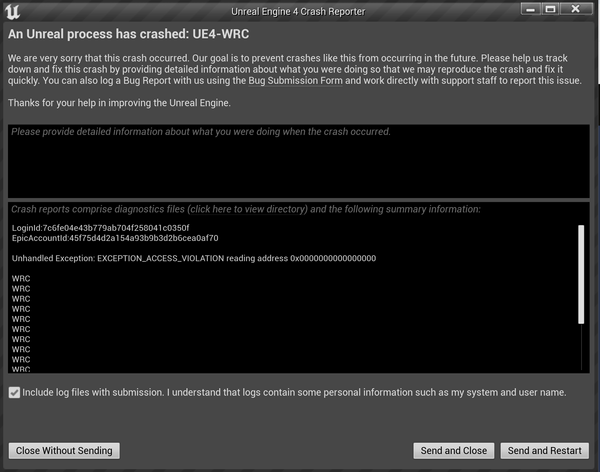The width and height of the screenshot is (600, 472).
Task: Choose Send and Close
Action: point(454,451)
